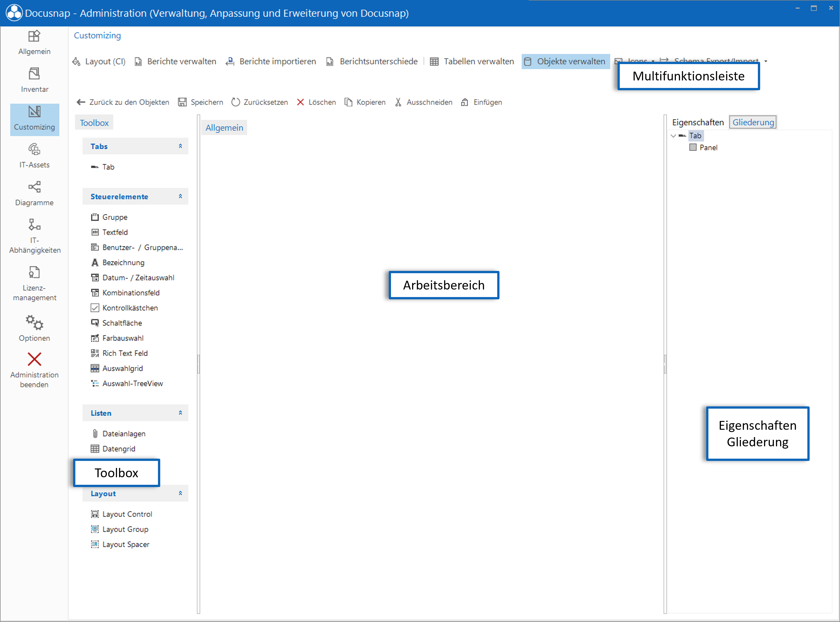Select Panel in the Gliederung tree
Screen dimensions: 840x622
pos(703,147)
